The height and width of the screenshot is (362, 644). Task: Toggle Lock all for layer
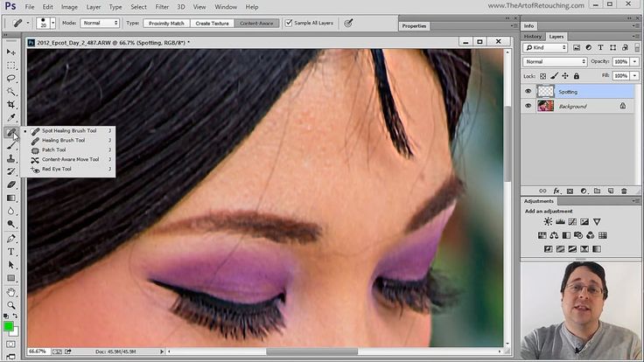point(577,76)
